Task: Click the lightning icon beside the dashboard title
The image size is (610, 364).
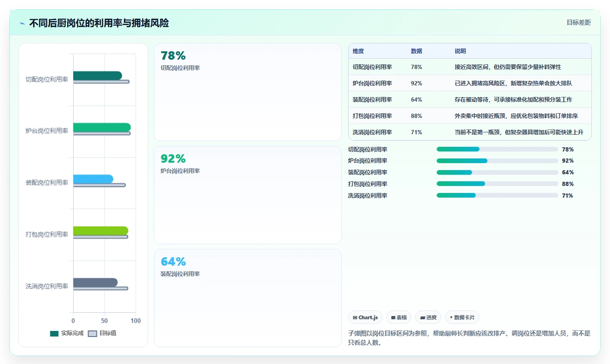Action: pyautogui.click(x=22, y=23)
